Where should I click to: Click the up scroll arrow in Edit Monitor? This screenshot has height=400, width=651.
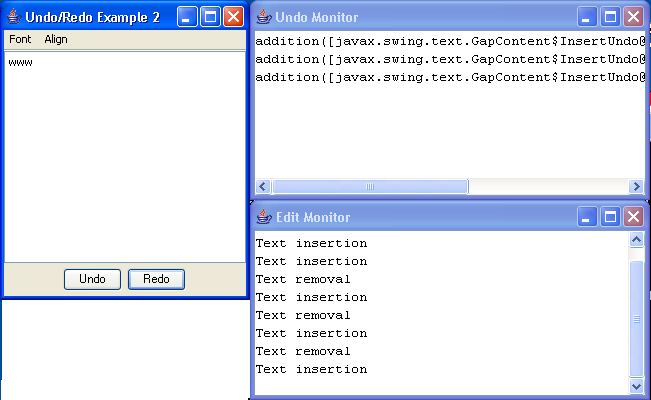(x=636, y=240)
